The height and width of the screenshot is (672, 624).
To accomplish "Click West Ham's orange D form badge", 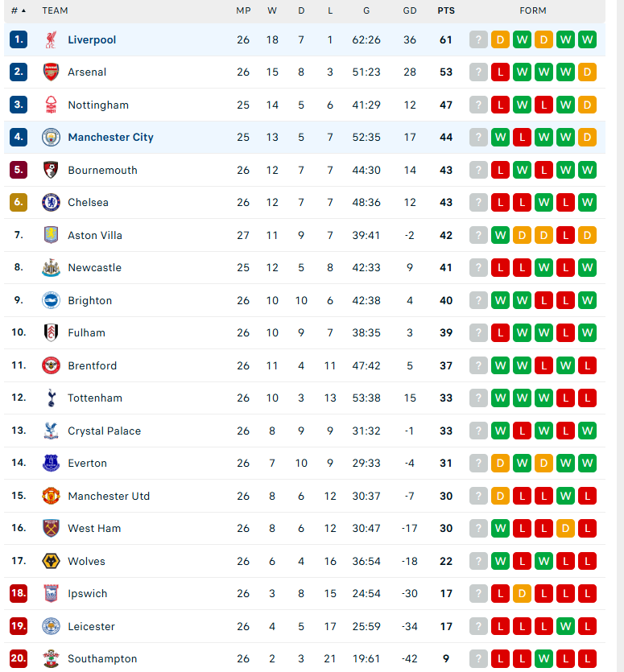I will 565,529.
